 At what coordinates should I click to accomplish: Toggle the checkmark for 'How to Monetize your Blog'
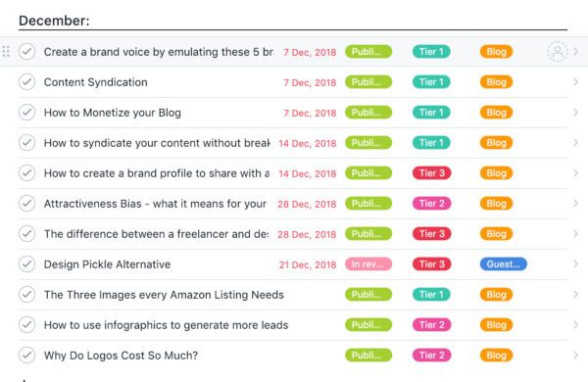tap(27, 113)
